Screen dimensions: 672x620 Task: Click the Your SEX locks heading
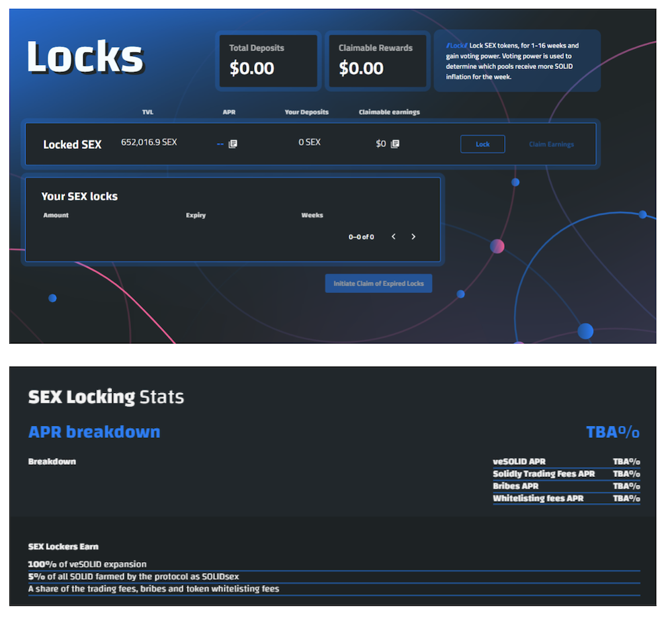[x=79, y=197]
